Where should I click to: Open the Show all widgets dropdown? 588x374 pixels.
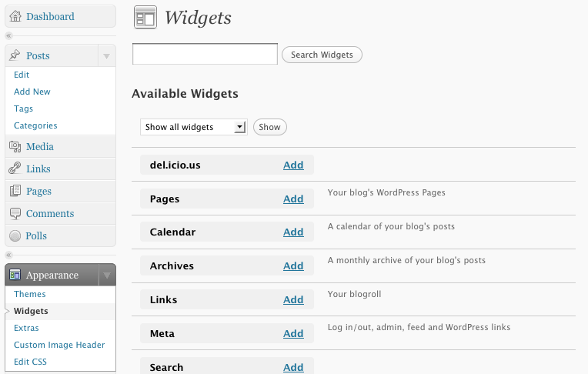[x=193, y=127]
